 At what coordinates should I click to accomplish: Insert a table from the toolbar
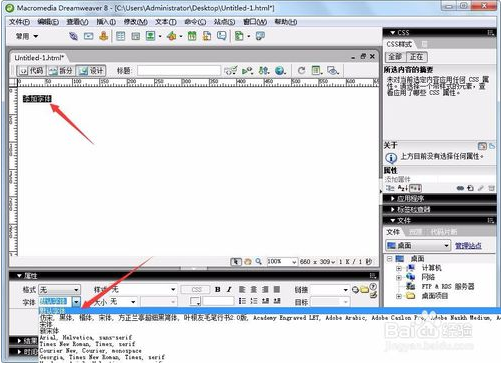click(120, 36)
